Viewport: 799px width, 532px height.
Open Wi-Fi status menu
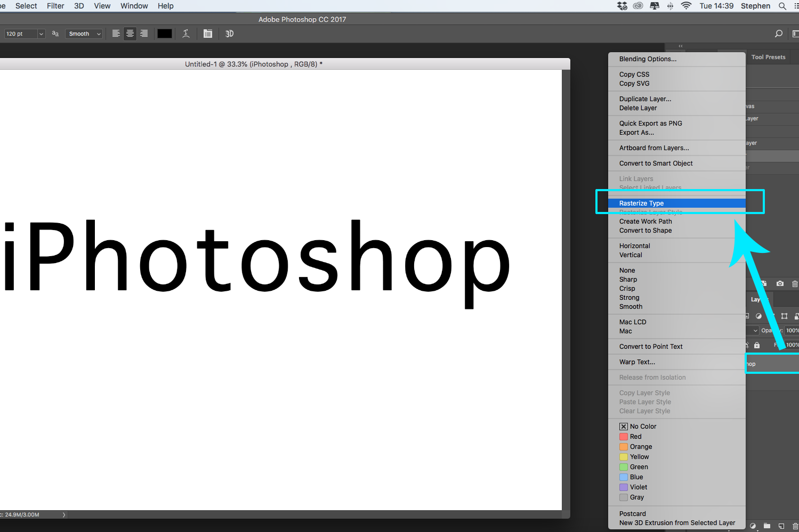687,6
